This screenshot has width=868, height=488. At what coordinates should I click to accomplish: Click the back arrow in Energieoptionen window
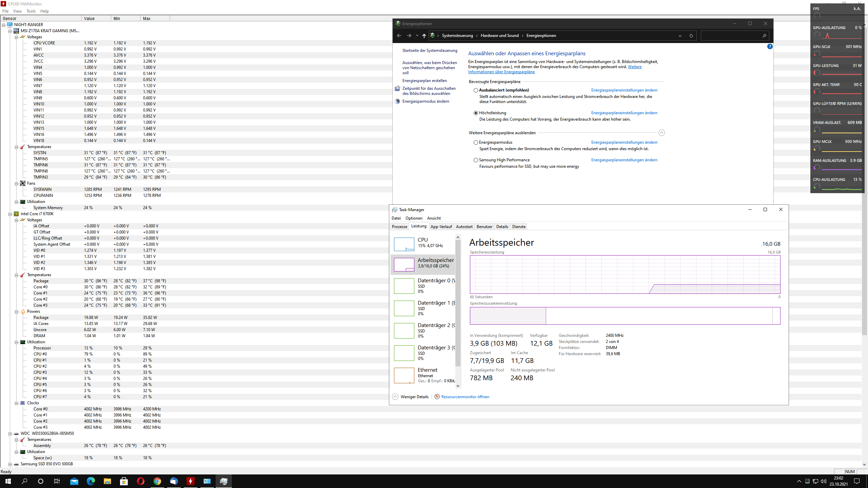coord(399,36)
